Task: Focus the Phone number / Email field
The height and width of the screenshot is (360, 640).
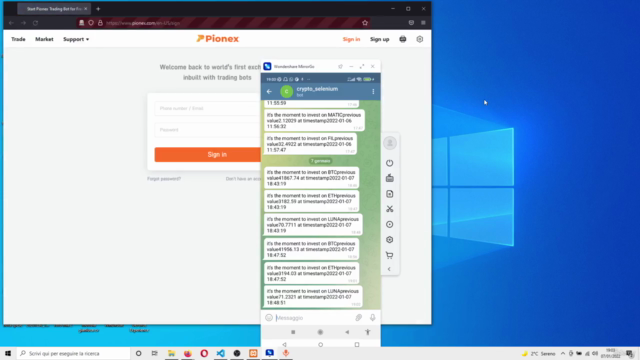Action: [x=207, y=109]
